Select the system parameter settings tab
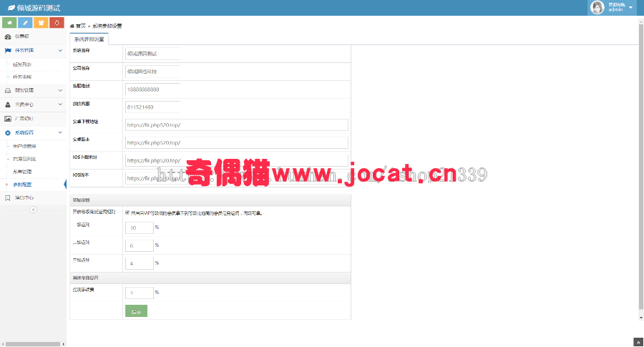The width and height of the screenshot is (644, 347). [x=89, y=39]
